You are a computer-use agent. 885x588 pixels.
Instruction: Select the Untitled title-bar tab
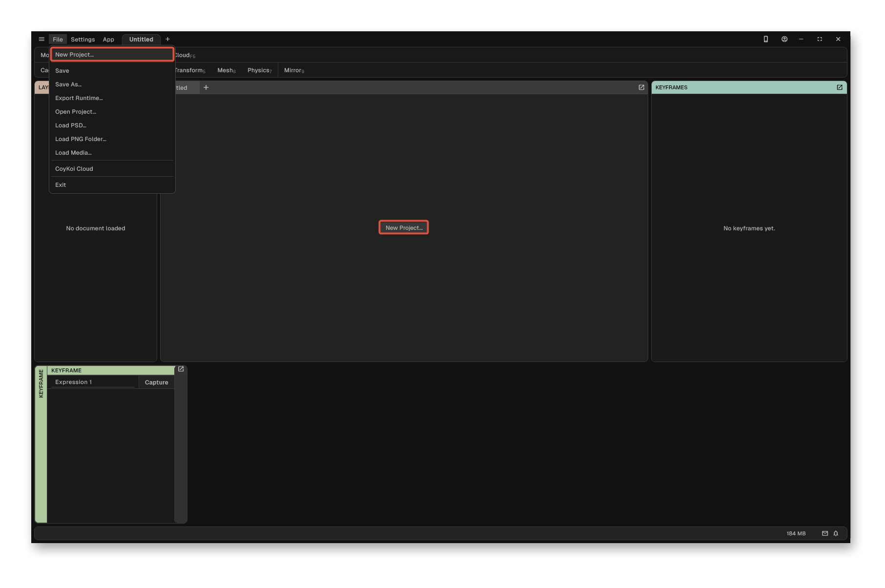pyautogui.click(x=141, y=39)
